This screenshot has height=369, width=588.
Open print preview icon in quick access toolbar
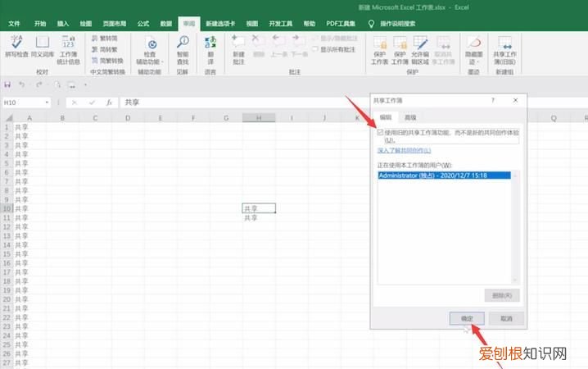click(57, 84)
